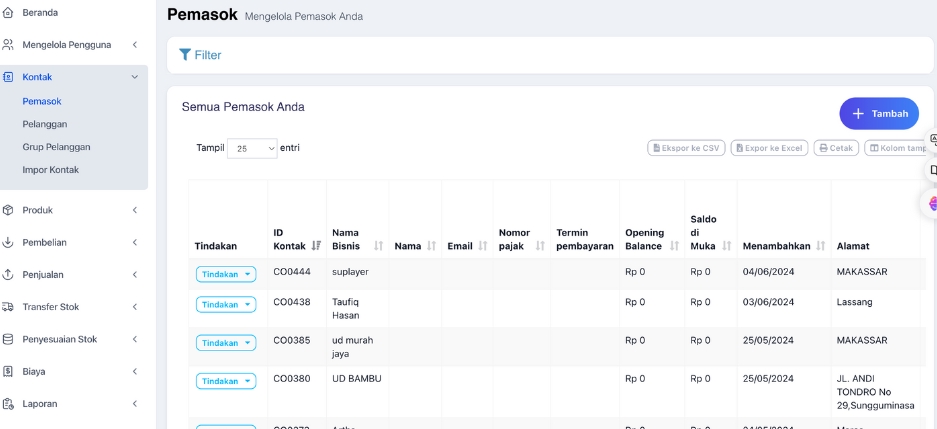This screenshot has width=937, height=429.
Task: Export the table with Ekspor ke CSV
Action: pos(686,148)
